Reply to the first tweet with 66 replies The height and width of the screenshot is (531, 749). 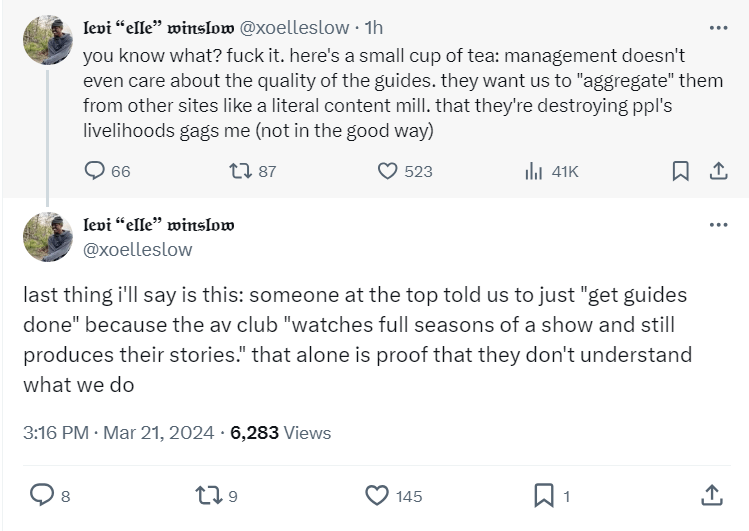point(96,171)
